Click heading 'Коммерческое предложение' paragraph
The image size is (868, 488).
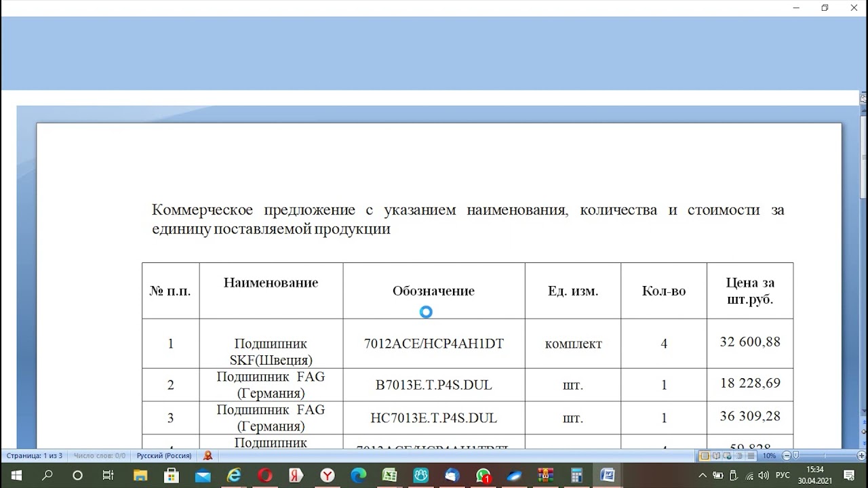[x=468, y=219]
